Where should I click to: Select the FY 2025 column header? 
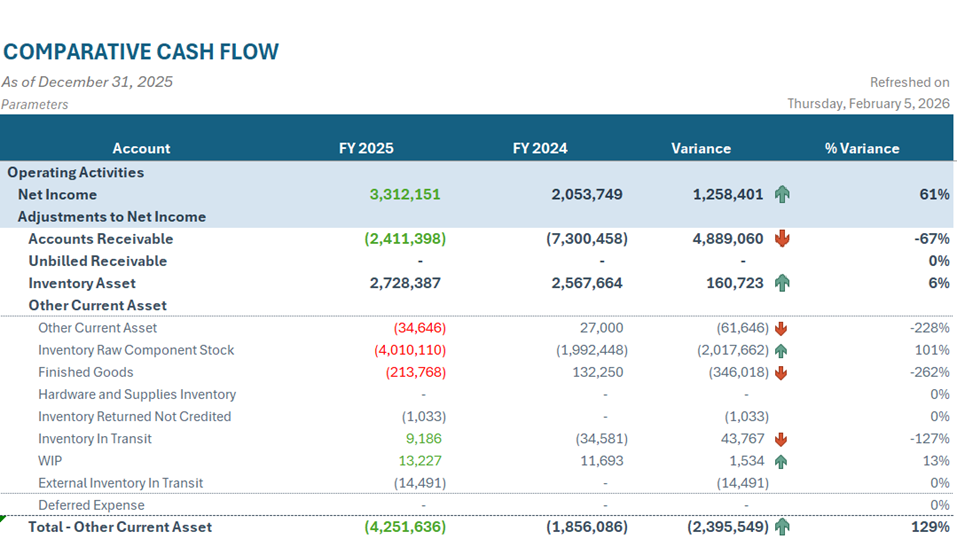pyautogui.click(x=366, y=148)
